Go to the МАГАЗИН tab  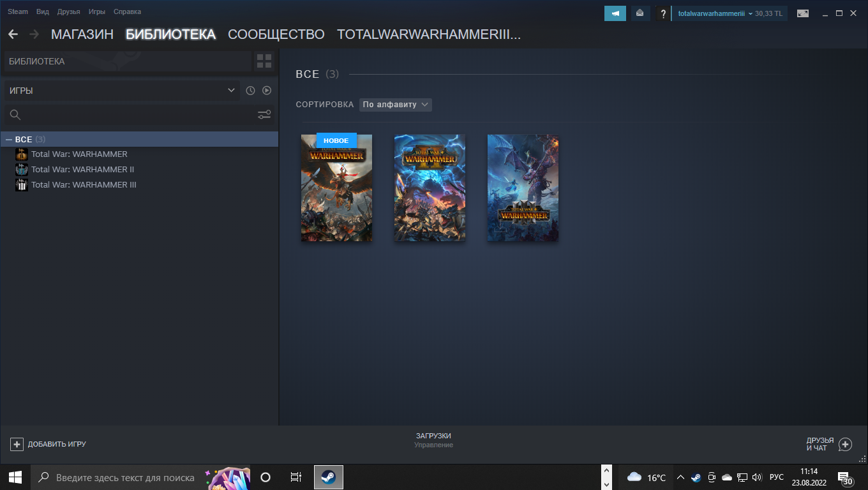tap(82, 34)
